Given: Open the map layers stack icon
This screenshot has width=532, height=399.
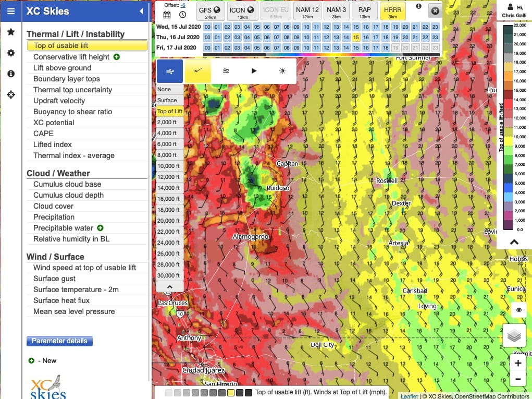Looking at the screenshot, I should coord(514,335).
